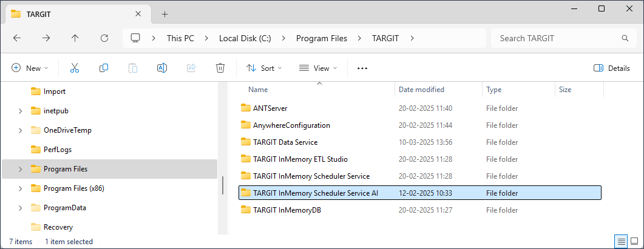Close the TARGIT tab
The image size is (644, 249).
coord(138,13)
